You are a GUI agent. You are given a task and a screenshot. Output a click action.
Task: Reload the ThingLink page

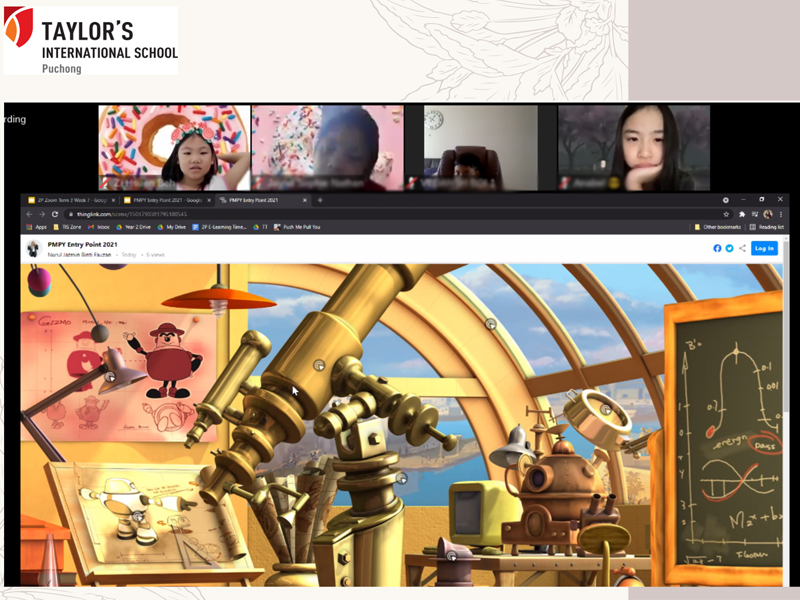[x=55, y=214]
